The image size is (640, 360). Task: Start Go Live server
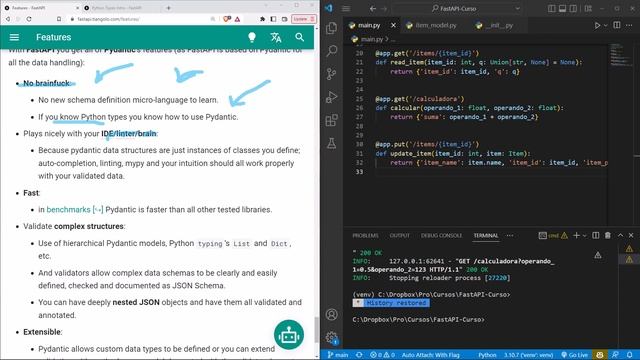576,355
